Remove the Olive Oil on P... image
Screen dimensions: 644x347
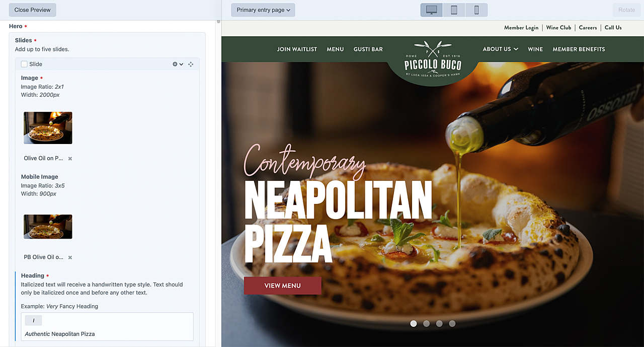(70, 159)
